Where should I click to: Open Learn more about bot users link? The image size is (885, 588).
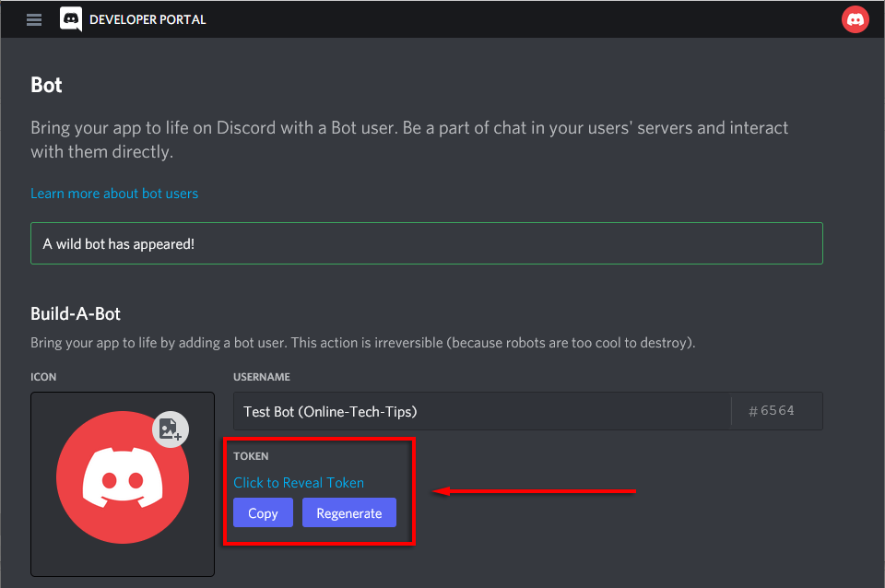click(x=114, y=194)
